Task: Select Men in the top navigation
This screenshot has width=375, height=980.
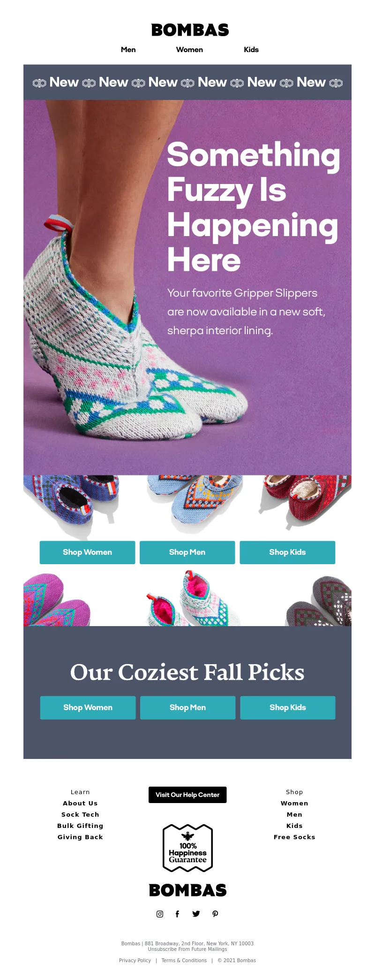Action: click(128, 50)
